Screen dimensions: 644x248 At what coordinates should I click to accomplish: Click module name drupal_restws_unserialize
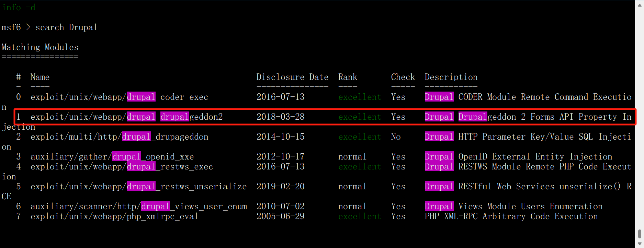138,187
